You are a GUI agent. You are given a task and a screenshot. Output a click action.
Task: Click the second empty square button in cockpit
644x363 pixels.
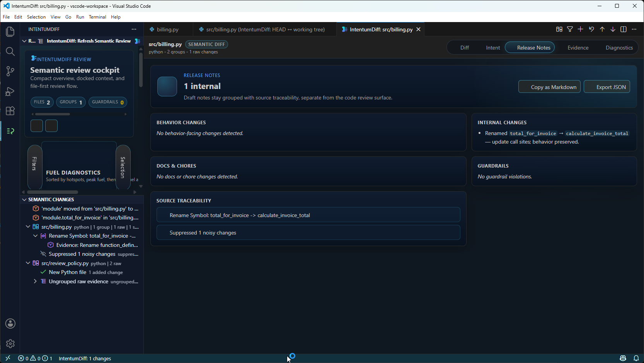coord(51,126)
